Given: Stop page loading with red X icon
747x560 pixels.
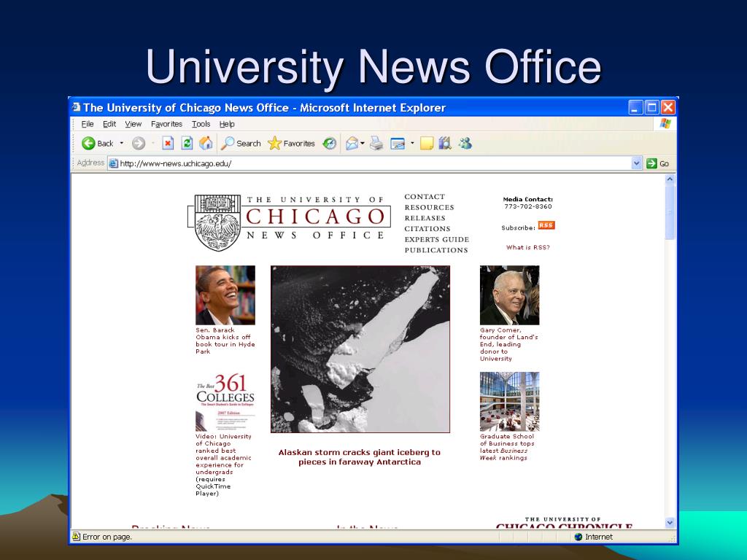Looking at the screenshot, I should 168,144.
